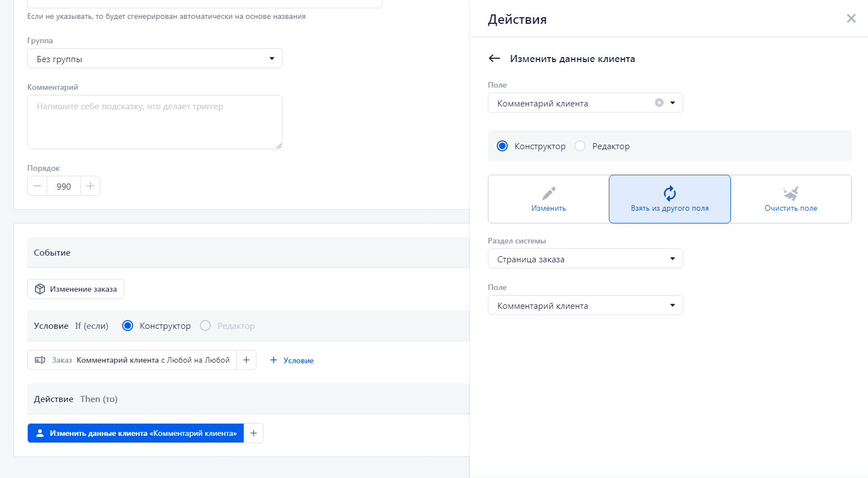Decrease the Порядок value with minus
Image resolution: width=868 pixels, height=478 pixels.
(x=37, y=186)
